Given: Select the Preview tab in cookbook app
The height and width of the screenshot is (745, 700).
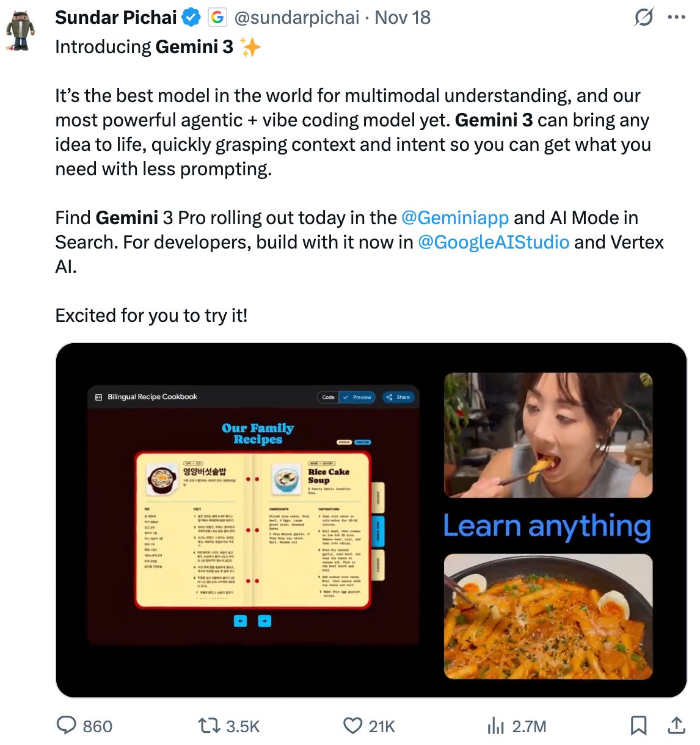Looking at the screenshot, I should coord(357,397).
